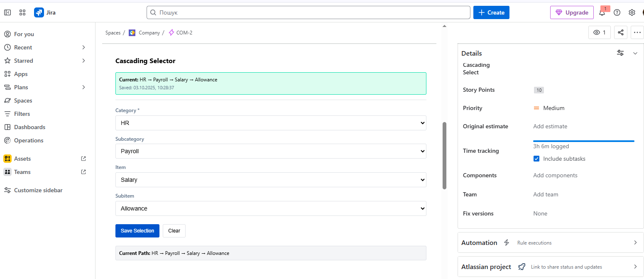This screenshot has width=644, height=279.
Task: Click the Clear button
Action: pos(174,231)
